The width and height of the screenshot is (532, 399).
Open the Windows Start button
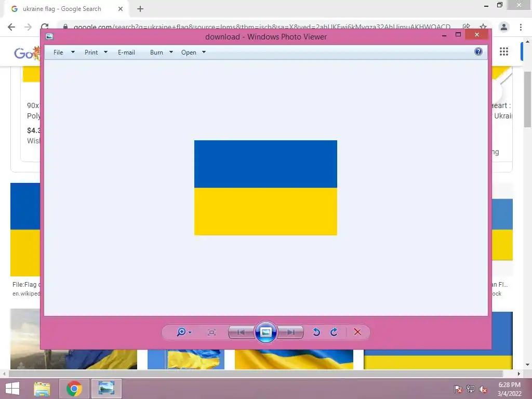pyautogui.click(x=12, y=389)
